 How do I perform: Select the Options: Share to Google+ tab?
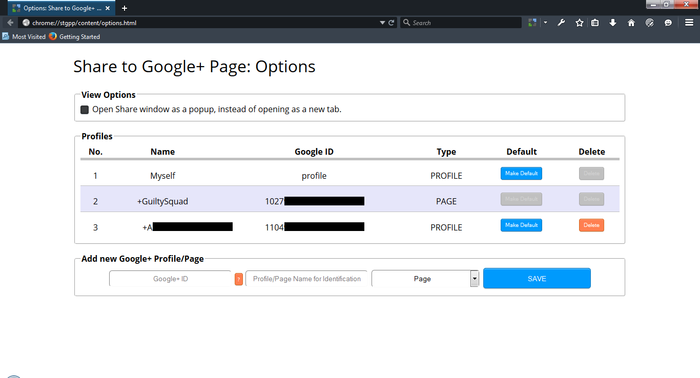pyautogui.click(x=60, y=8)
